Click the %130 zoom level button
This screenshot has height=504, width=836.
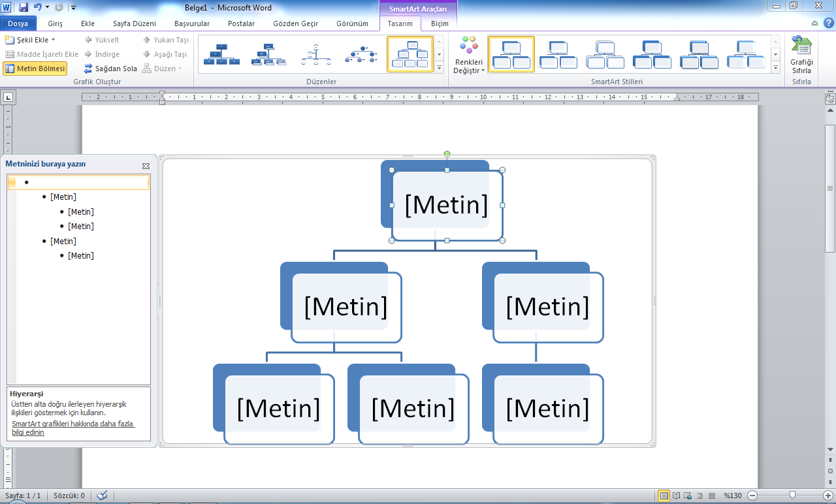(732, 496)
